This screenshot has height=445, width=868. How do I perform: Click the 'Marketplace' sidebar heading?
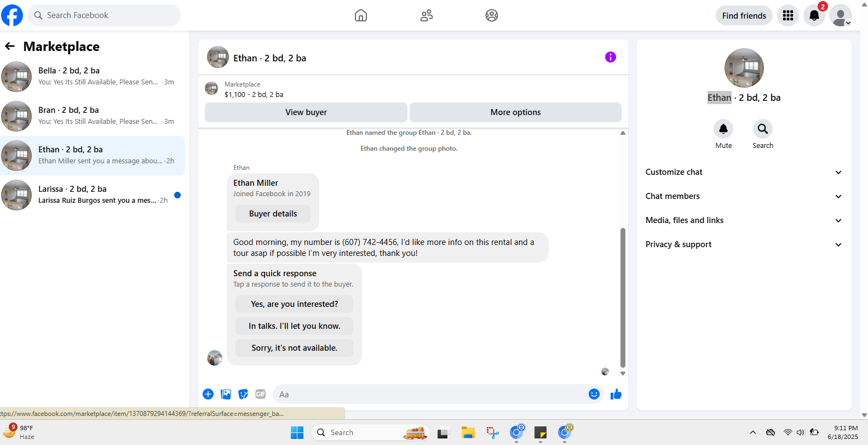pyautogui.click(x=61, y=47)
